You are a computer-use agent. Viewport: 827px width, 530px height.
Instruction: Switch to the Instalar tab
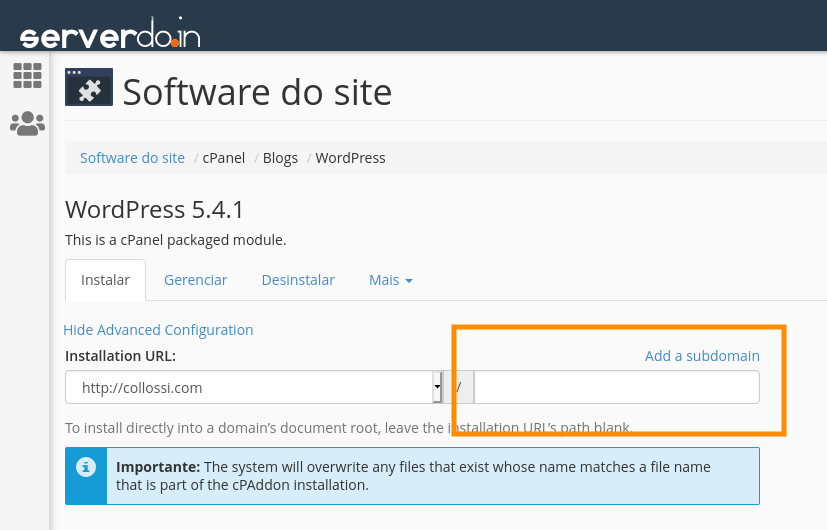[105, 280]
